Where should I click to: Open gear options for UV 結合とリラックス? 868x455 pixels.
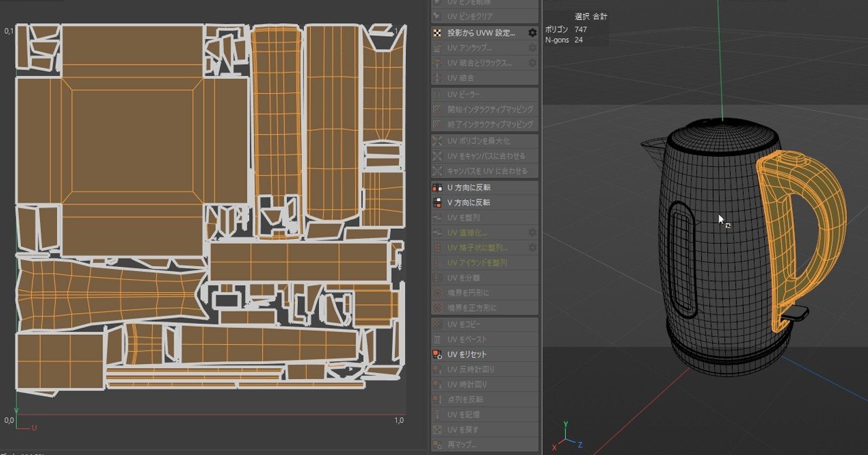(533, 63)
